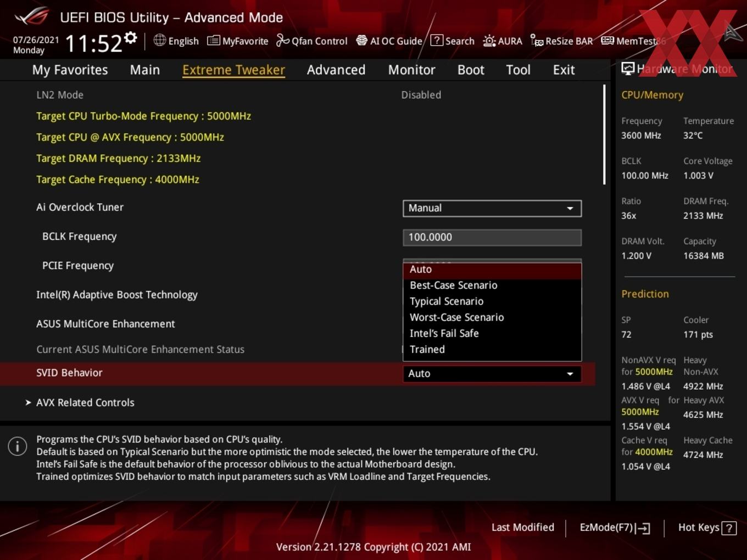Click BCLK Frequency input field
The width and height of the screenshot is (747, 560).
492,237
